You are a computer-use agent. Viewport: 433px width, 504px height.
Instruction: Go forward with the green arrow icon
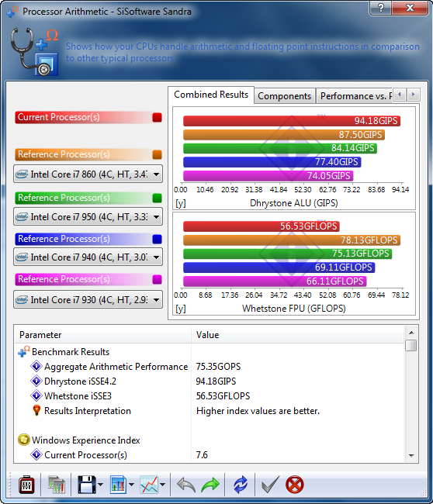click(210, 485)
